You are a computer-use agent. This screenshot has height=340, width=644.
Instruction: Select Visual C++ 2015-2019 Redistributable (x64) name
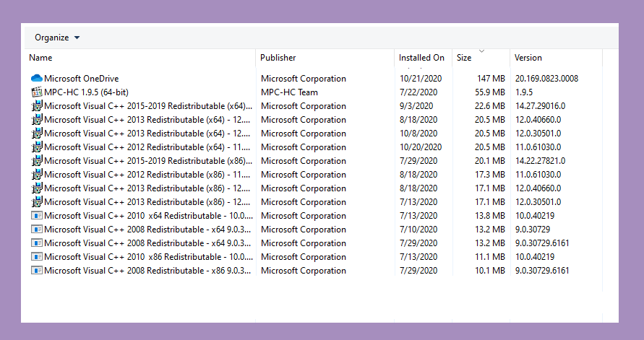[148, 106]
